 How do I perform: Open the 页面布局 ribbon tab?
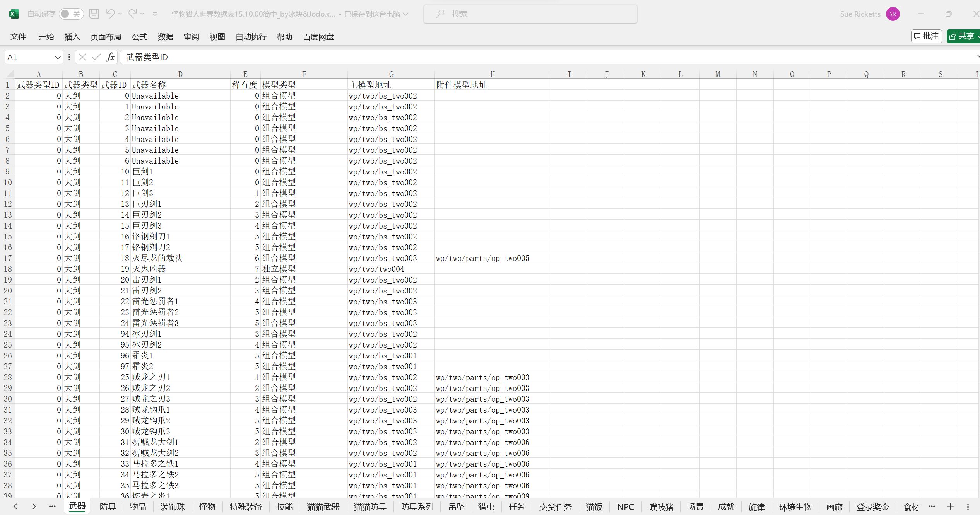[x=106, y=37]
